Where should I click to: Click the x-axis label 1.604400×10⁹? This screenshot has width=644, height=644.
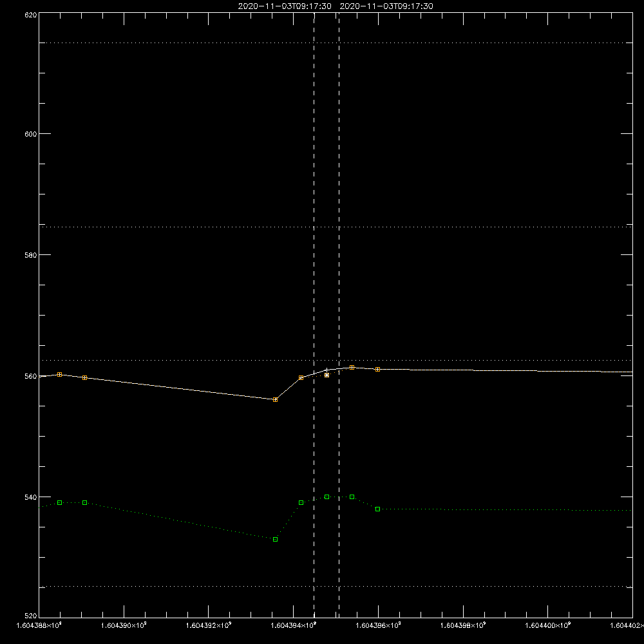548,625
